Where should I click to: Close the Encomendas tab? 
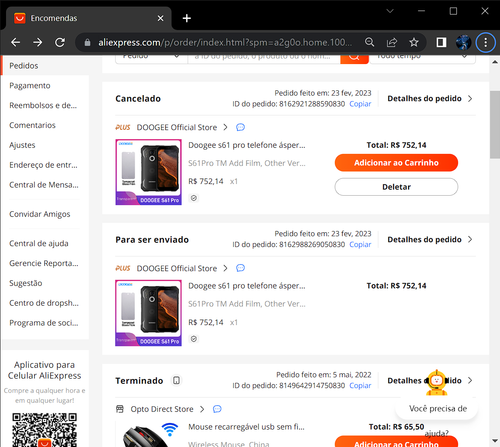160,18
